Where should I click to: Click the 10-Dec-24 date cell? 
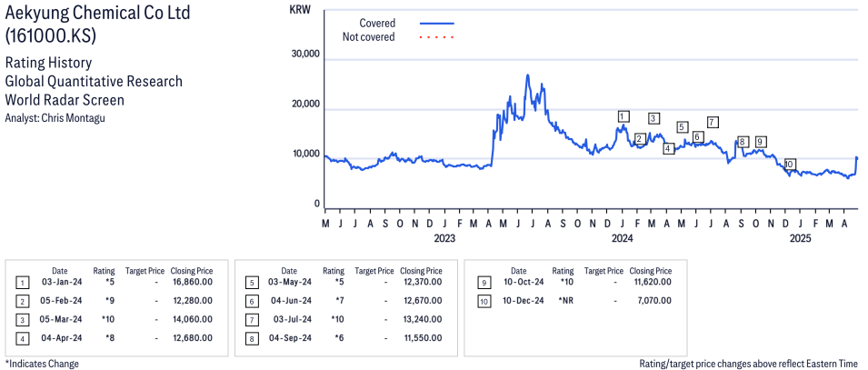pyautogui.click(x=524, y=301)
